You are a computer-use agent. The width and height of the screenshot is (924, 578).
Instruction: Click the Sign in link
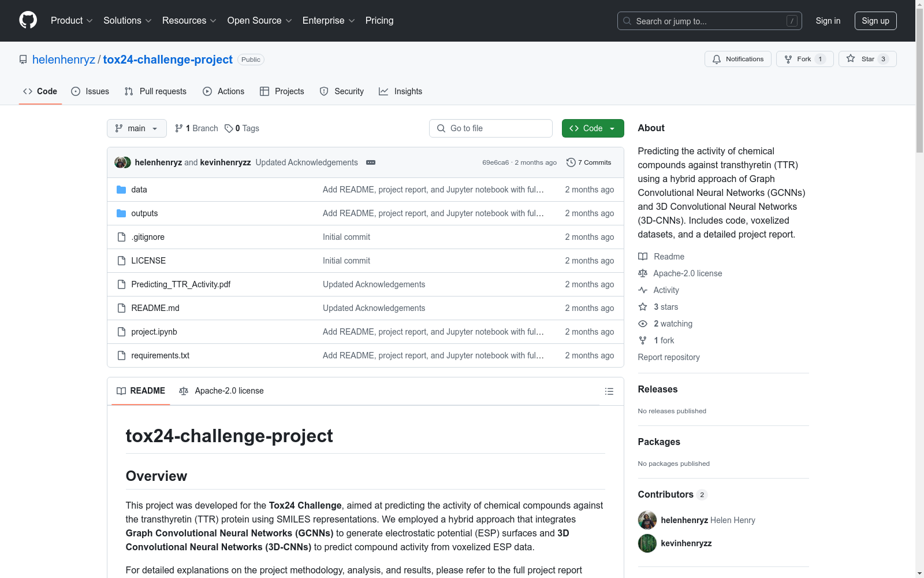point(828,21)
